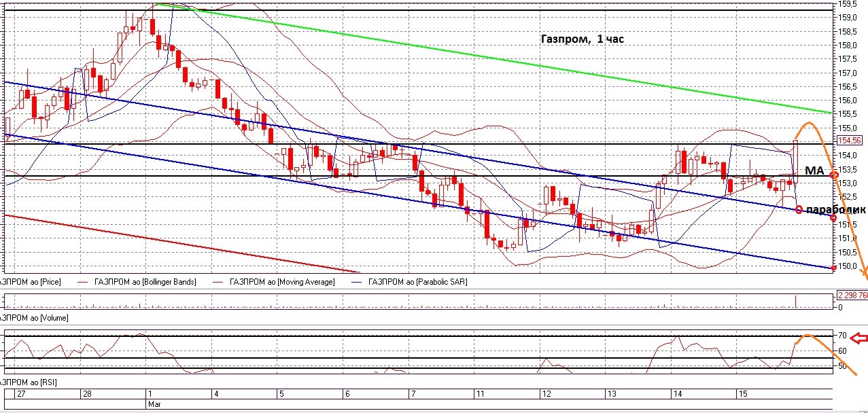Click the 156,5 price axis label
Viewport: 868px width, 413px height.
(847, 87)
